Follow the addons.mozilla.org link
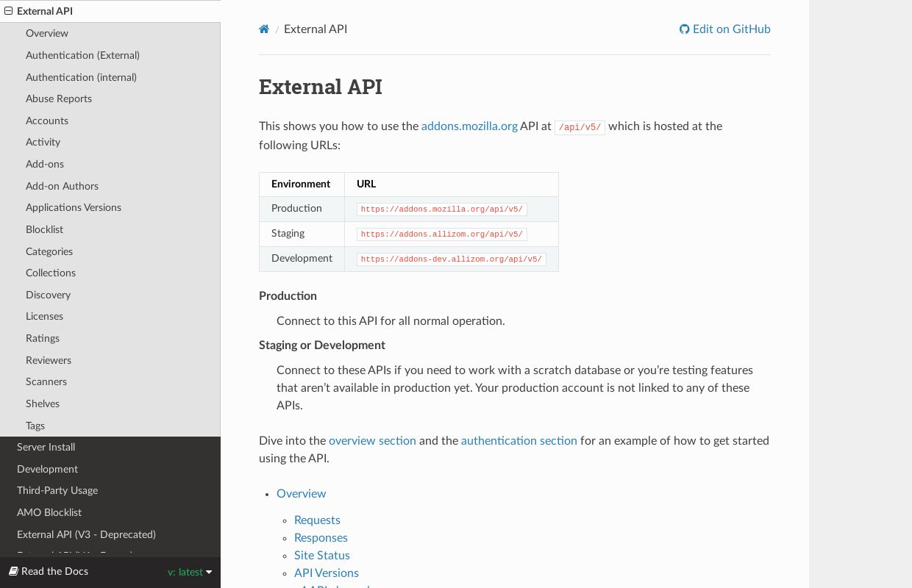The height and width of the screenshot is (588, 912). pyautogui.click(x=469, y=126)
